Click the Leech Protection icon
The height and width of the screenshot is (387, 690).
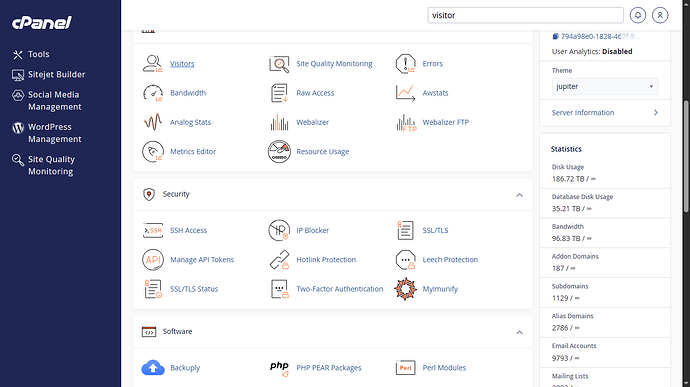tap(405, 260)
